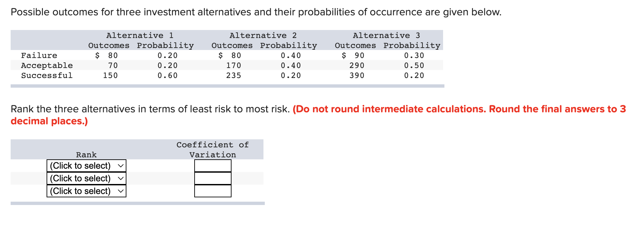This screenshot has width=644, height=226.
Task: Click the first Coefficient of Variation input box
Action: (x=213, y=166)
